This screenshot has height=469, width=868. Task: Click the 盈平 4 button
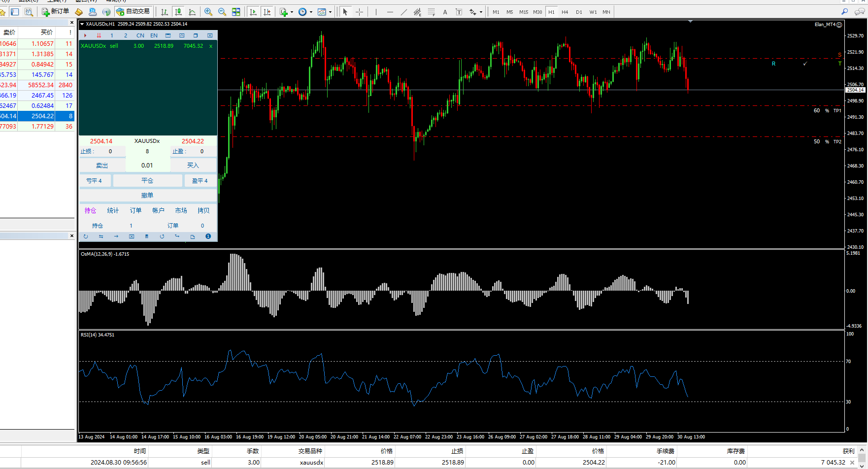[x=200, y=180]
